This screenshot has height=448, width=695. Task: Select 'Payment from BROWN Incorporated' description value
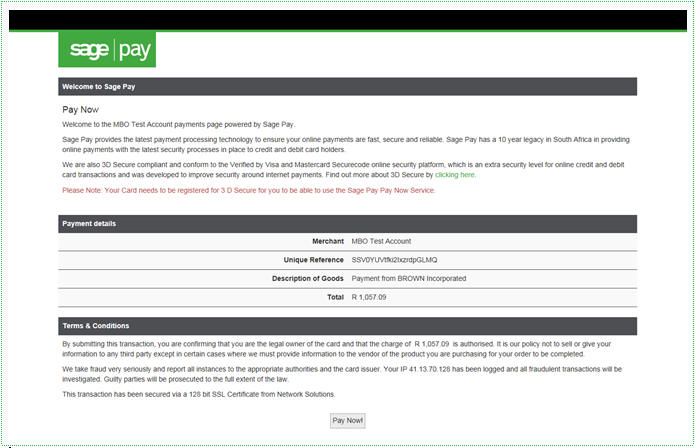point(409,279)
